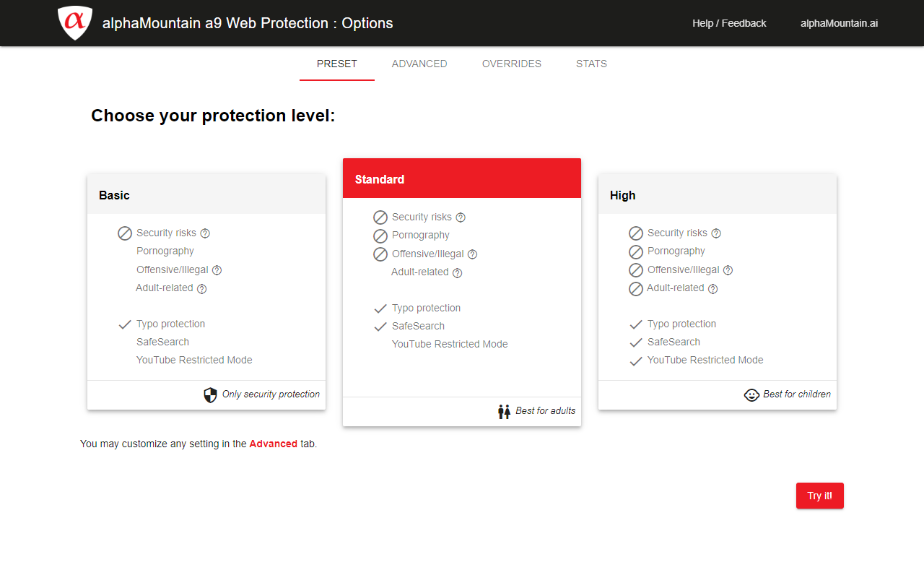Click the adults icon in Standard card

click(x=504, y=412)
